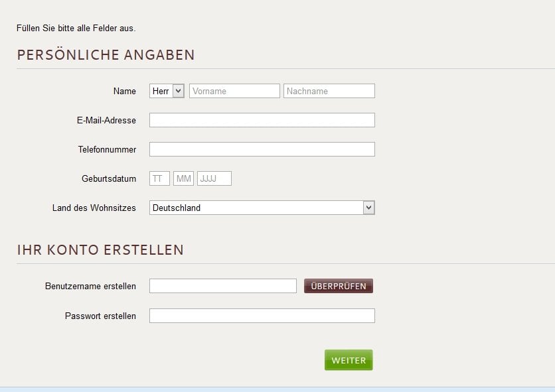Click the 'Geburtsdatum' label

(109, 178)
